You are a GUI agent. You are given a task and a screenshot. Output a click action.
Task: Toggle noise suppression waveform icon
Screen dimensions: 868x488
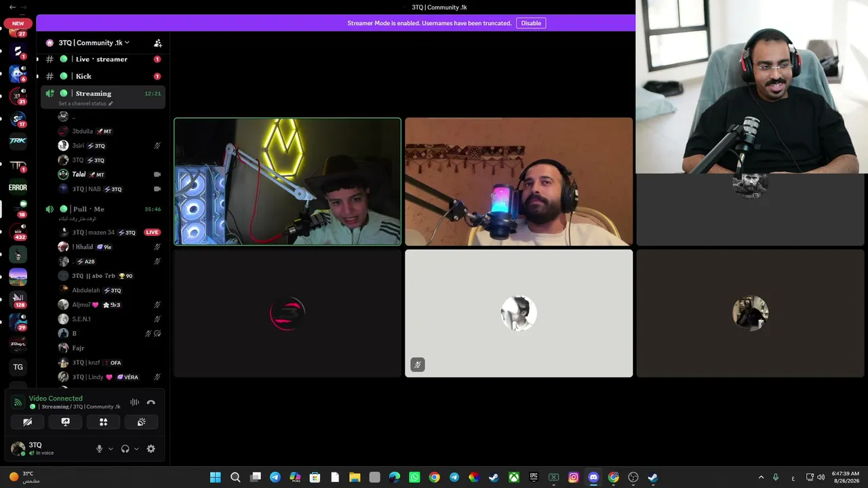(x=134, y=403)
